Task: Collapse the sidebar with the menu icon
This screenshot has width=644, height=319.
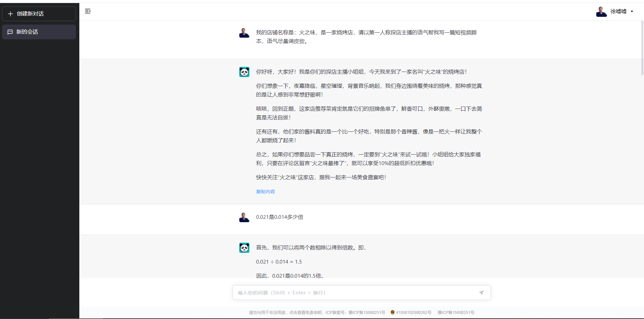Action: (88, 11)
